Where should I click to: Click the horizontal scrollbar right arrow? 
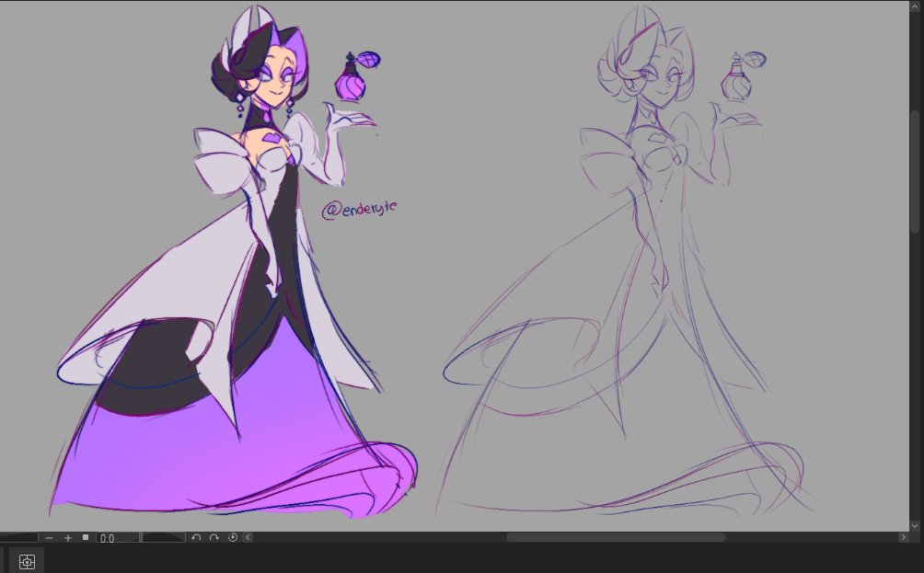[903, 537]
